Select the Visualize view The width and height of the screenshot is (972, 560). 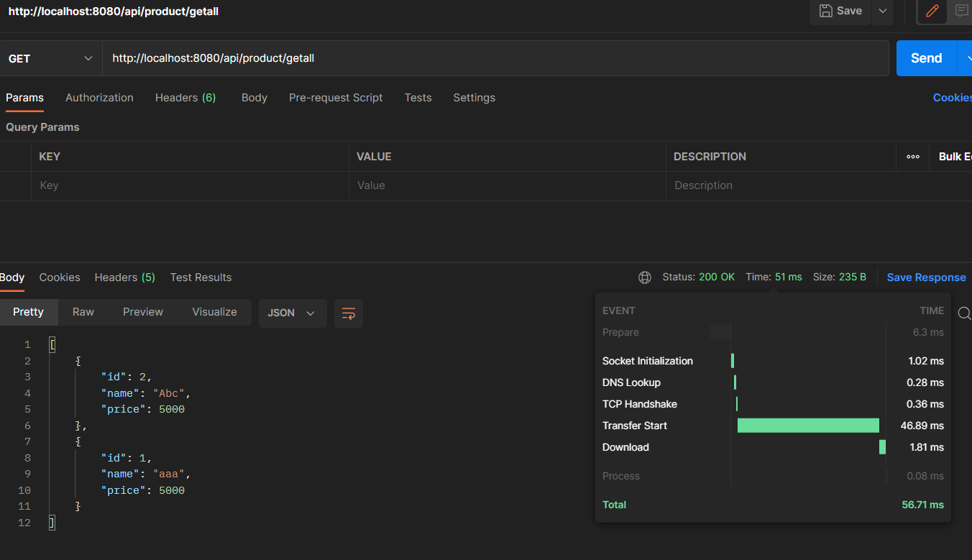tap(214, 312)
